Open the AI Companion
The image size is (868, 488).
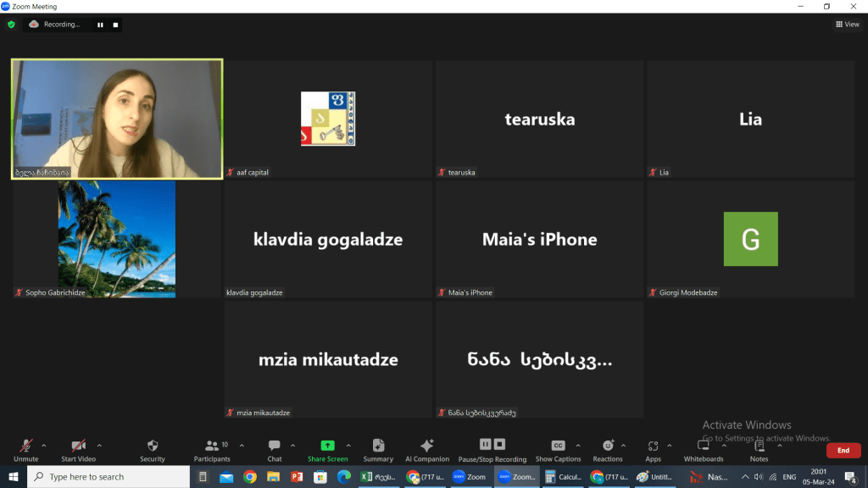tap(426, 449)
